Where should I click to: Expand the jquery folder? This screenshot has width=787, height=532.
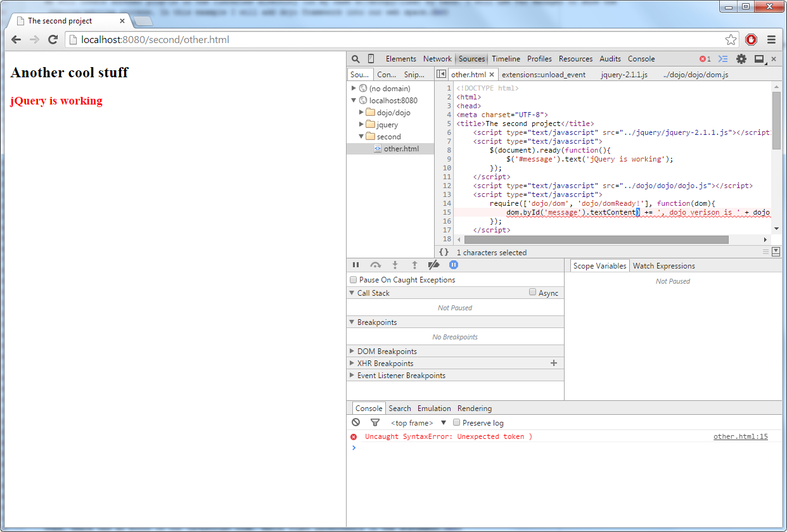coord(361,124)
